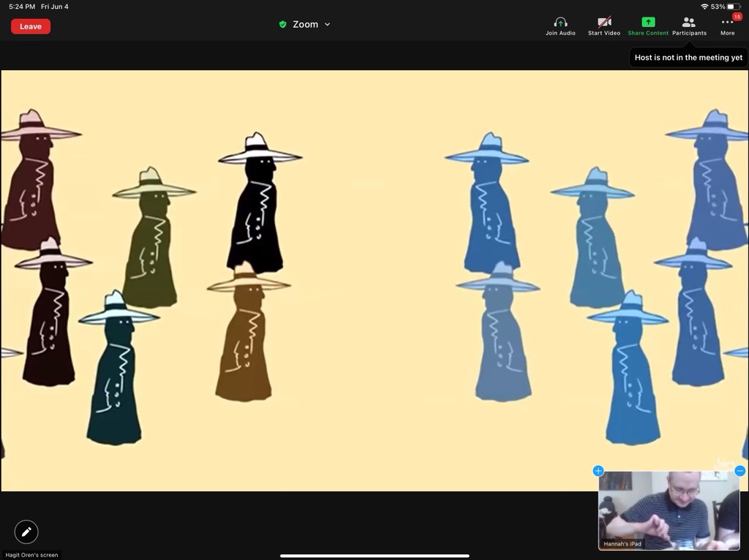The image size is (749, 560).
Task: Tap the battery indicator in status bar
Action: (733, 7)
